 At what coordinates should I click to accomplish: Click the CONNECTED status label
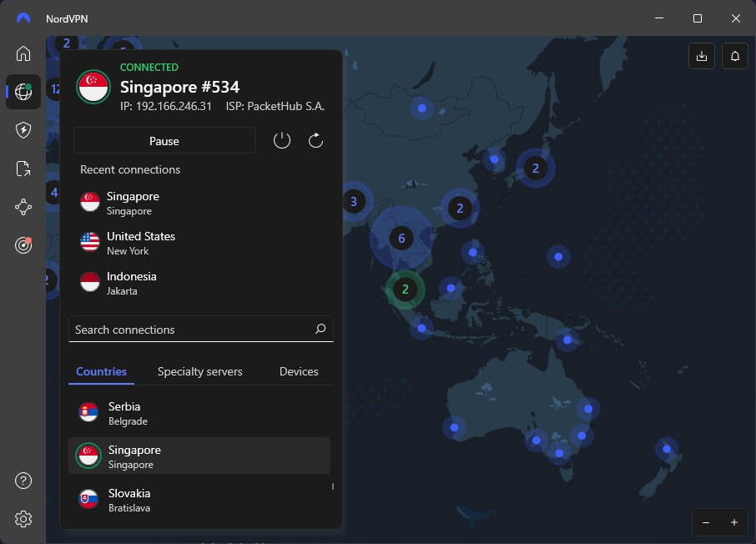[149, 67]
